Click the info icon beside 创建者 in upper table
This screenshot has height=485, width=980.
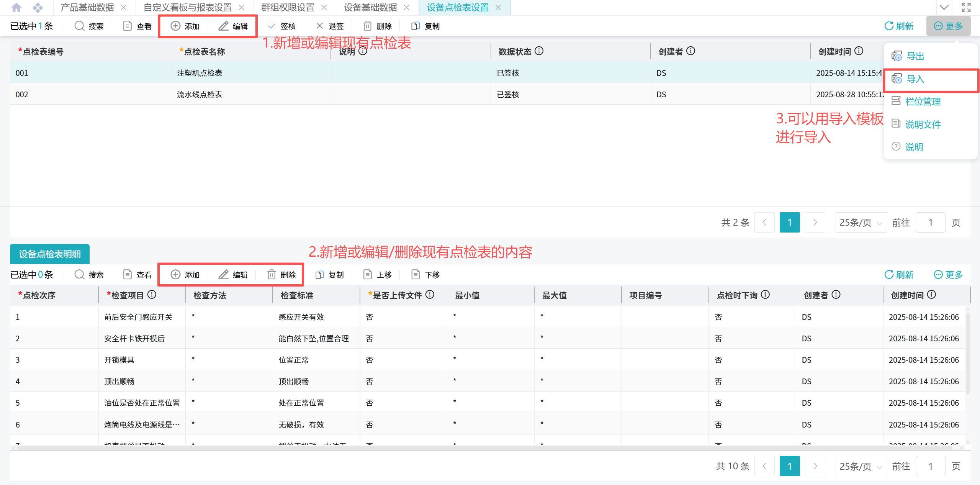point(691,51)
